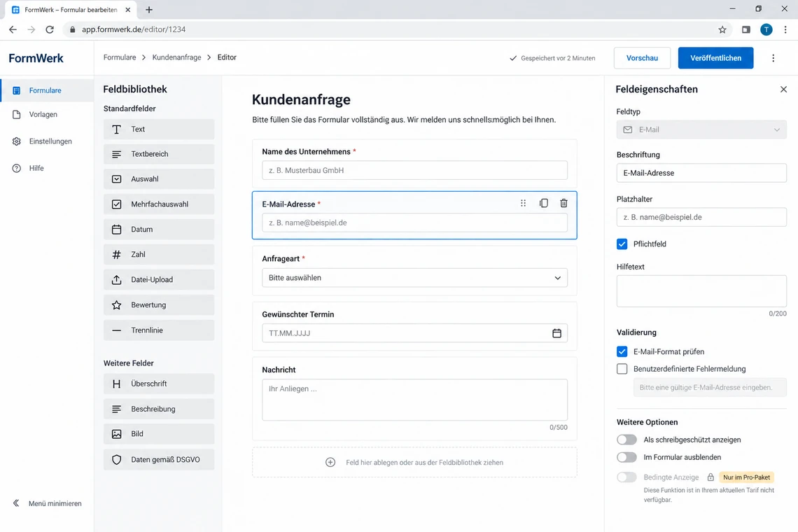Image resolution: width=798 pixels, height=532 pixels.
Task: Add an Überschrift heading field
Action: (x=159, y=384)
